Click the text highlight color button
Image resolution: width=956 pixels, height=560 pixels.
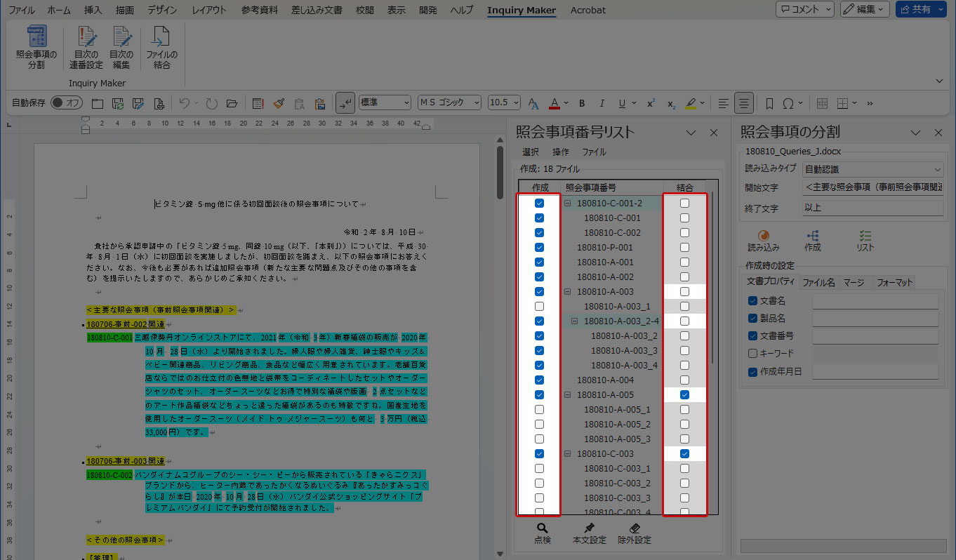point(691,103)
